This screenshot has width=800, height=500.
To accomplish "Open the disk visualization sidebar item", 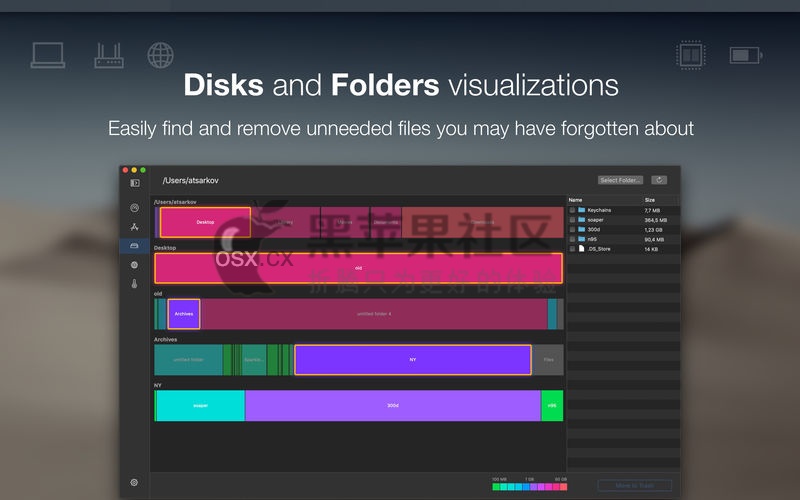I will pos(135,246).
